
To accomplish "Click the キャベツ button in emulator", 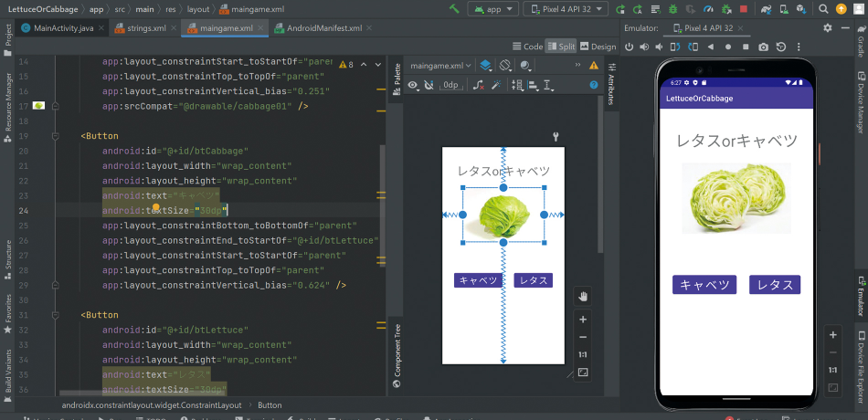I will [x=704, y=285].
